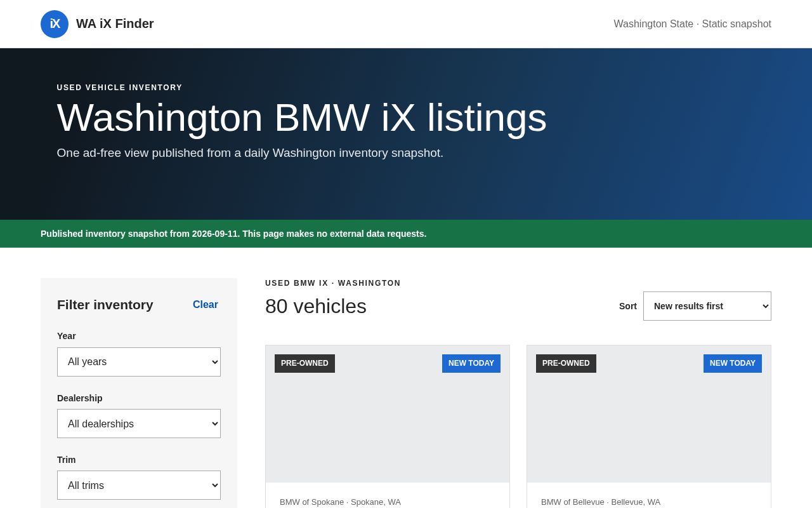This screenshot has height=508, width=812.
Task: Click the 'USED VEHICLE INVENTORY' label
Action: (x=120, y=88)
